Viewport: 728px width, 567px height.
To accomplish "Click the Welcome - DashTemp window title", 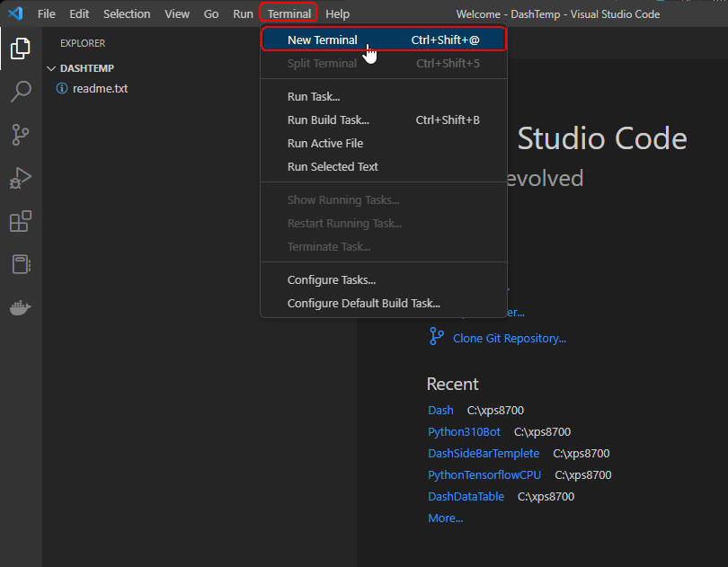I will point(558,14).
